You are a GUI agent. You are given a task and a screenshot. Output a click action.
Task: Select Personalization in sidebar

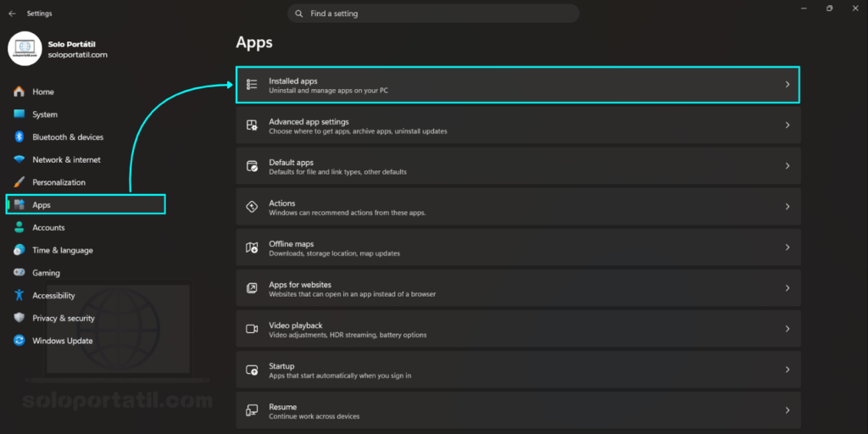coord(86,182)
